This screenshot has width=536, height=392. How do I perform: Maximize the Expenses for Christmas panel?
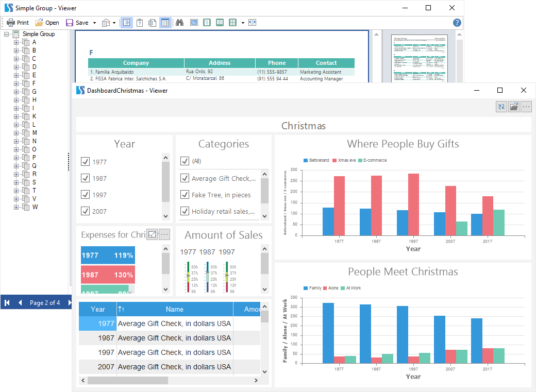[x=152, y=234]
